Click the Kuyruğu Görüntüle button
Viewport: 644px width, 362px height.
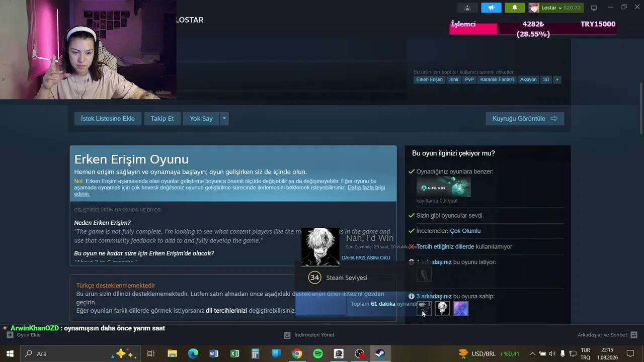[x=525, y=119]
